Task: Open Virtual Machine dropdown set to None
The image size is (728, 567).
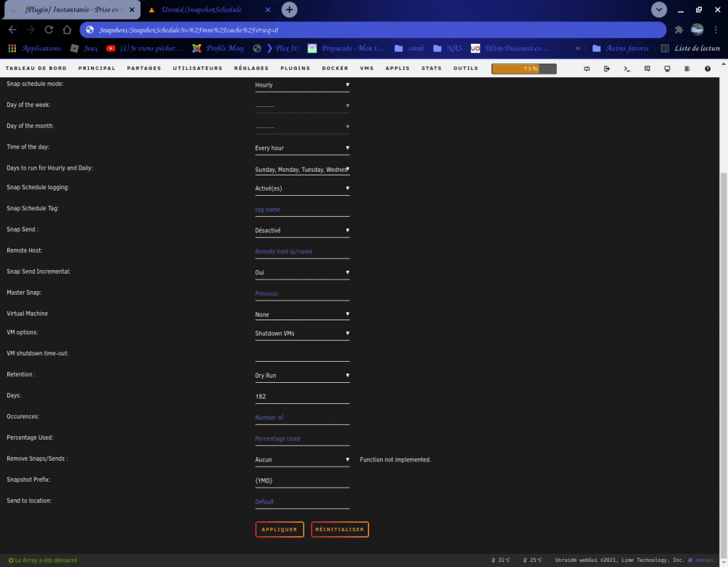Action: (302, 314)
